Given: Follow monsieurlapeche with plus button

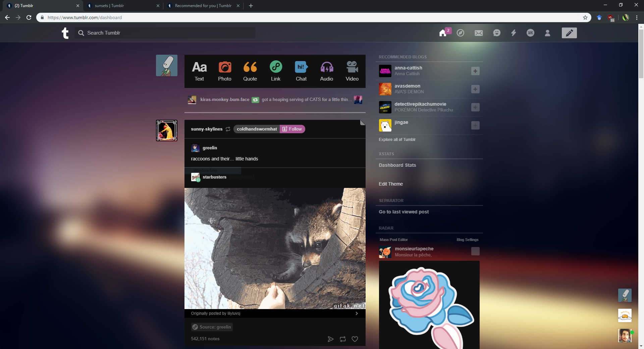Looking at the screenshot, I should pyautogui.click(x=475, y=251).
